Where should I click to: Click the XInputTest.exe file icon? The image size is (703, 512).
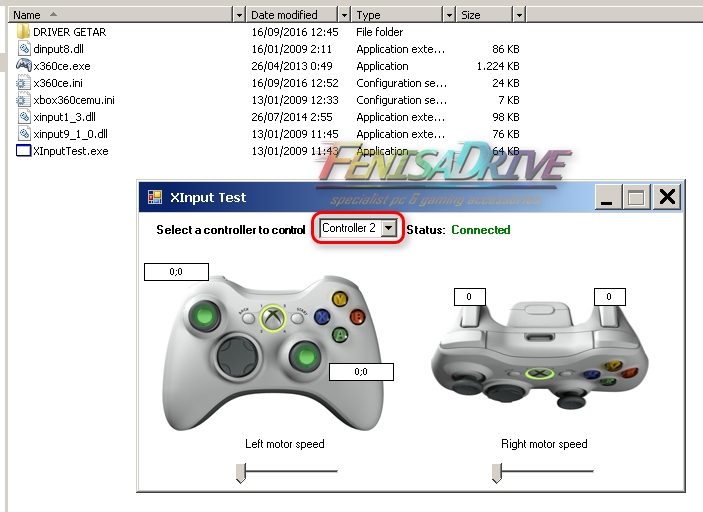(23, 150)
